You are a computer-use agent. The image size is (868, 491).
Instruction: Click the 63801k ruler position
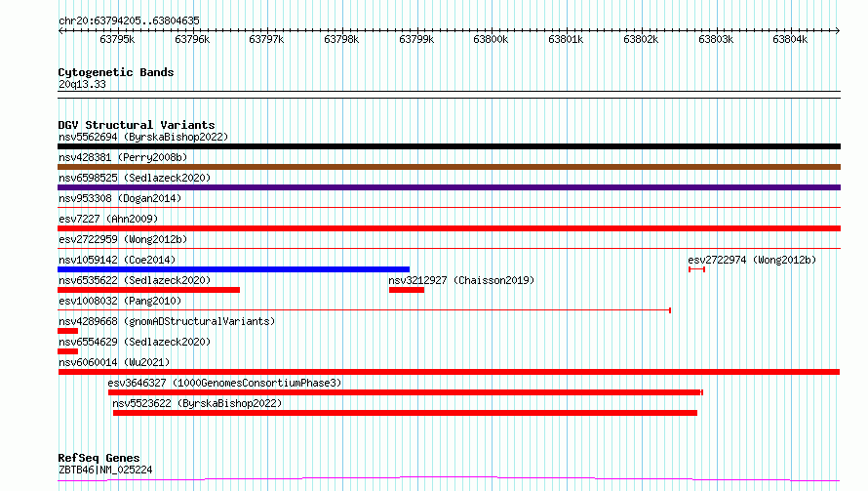[566, 39]
